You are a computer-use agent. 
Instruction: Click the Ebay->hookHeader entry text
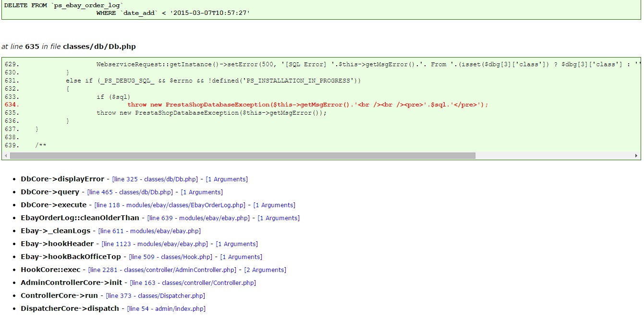click(57, 244)
